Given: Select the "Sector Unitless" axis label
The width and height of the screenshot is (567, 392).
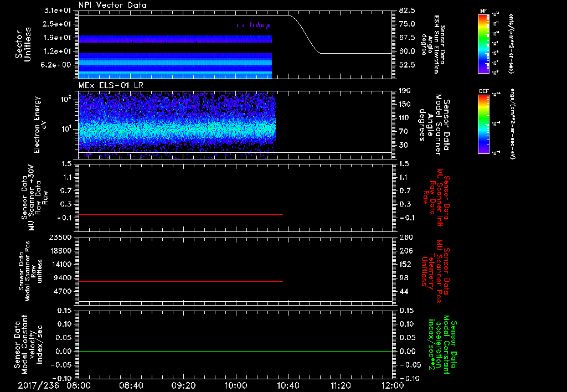Looking at the screenshot, I should tap(23, 44).
